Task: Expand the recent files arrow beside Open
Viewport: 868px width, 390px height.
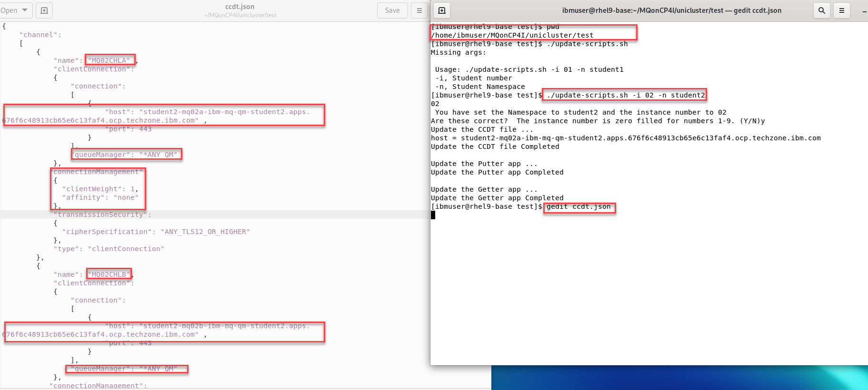Action: [x=25, y=10]
